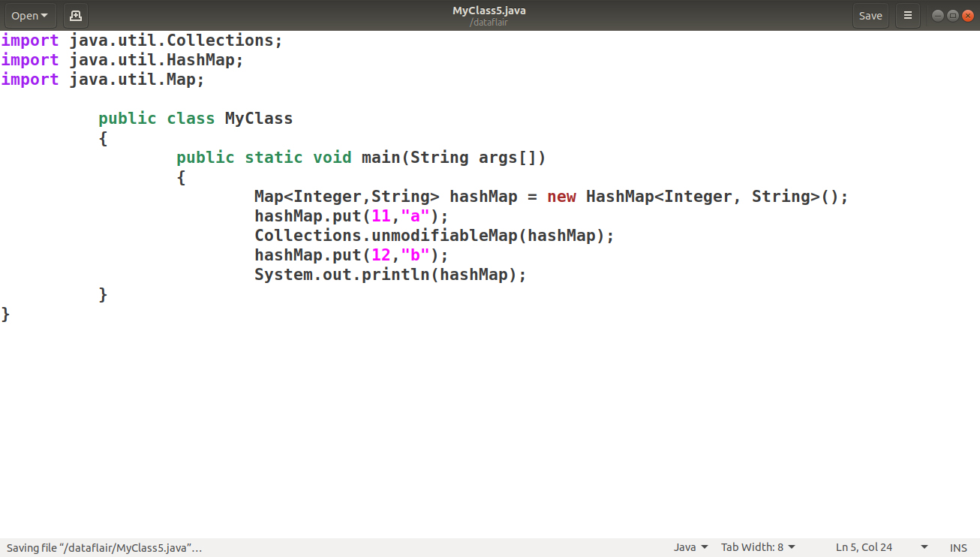This screenshot has height=557, width=980.
Task: Place cursor on 'import java.util.Collections;' line
Action: coord(142,41)
